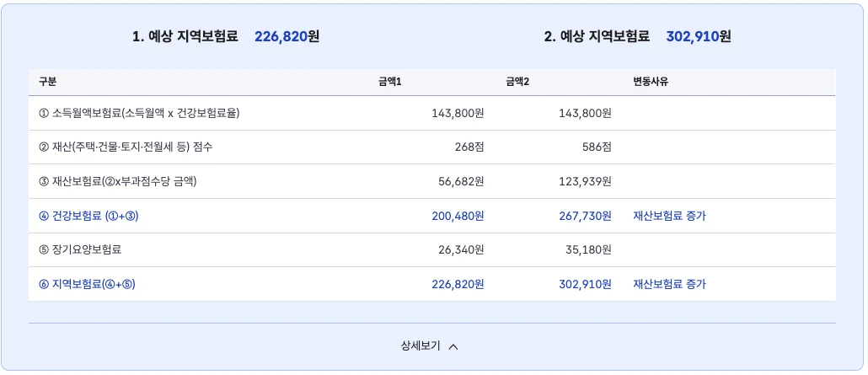
Task: Select the heading 2. 예상 지역보험료
Action: pyautogui.click(x=597, y=37)
